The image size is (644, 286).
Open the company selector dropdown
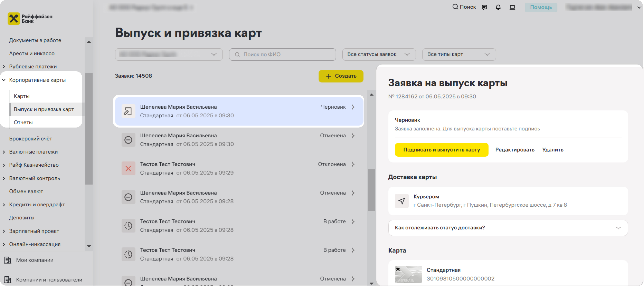tap(169, 54)
